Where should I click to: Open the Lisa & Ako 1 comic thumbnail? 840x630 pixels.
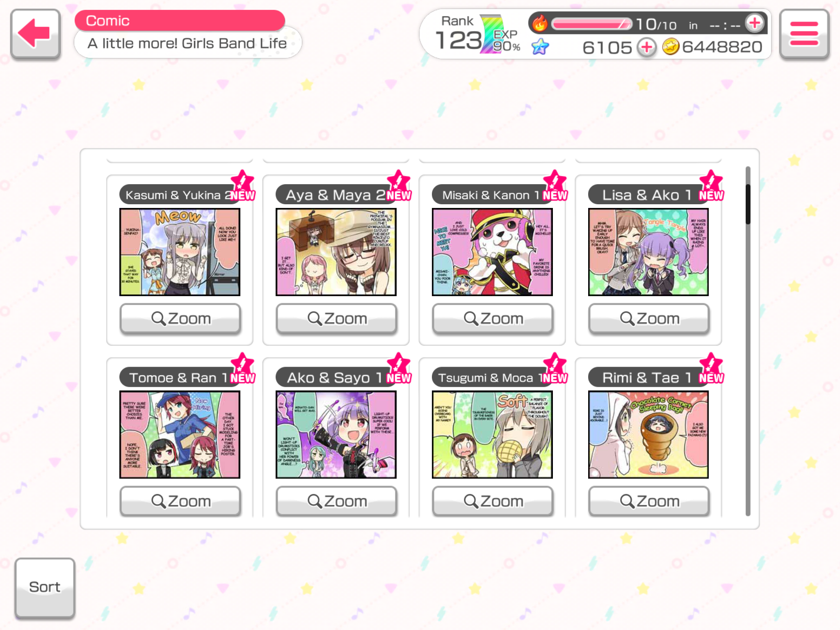tap(648, 252)
